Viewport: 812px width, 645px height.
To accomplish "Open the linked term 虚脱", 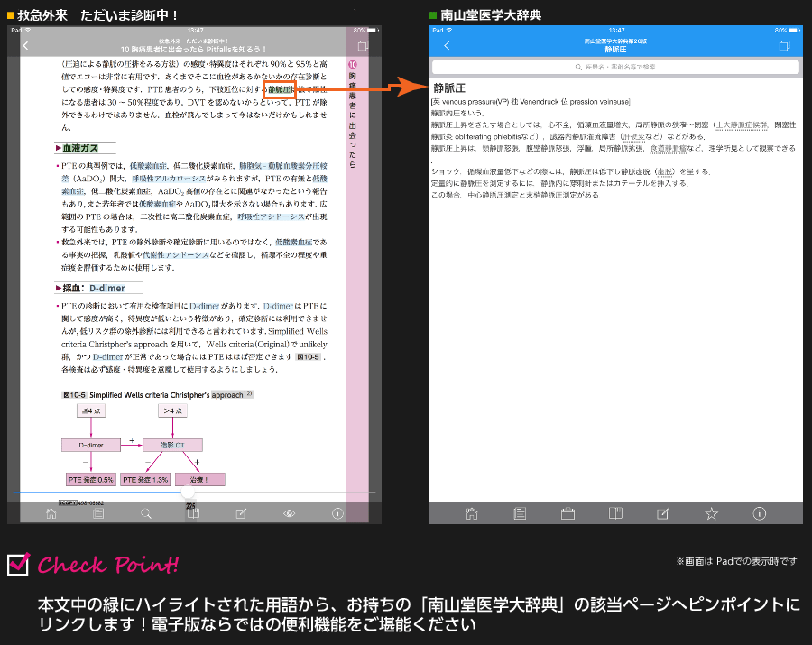I will tap(666, 172).
